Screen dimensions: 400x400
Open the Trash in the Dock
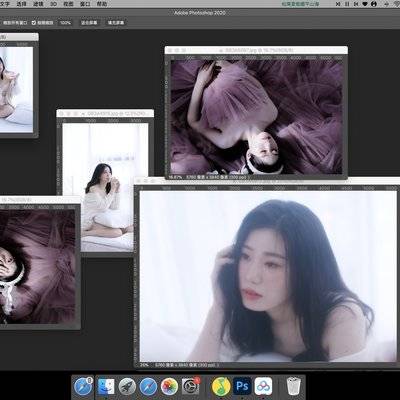[293, 386]
